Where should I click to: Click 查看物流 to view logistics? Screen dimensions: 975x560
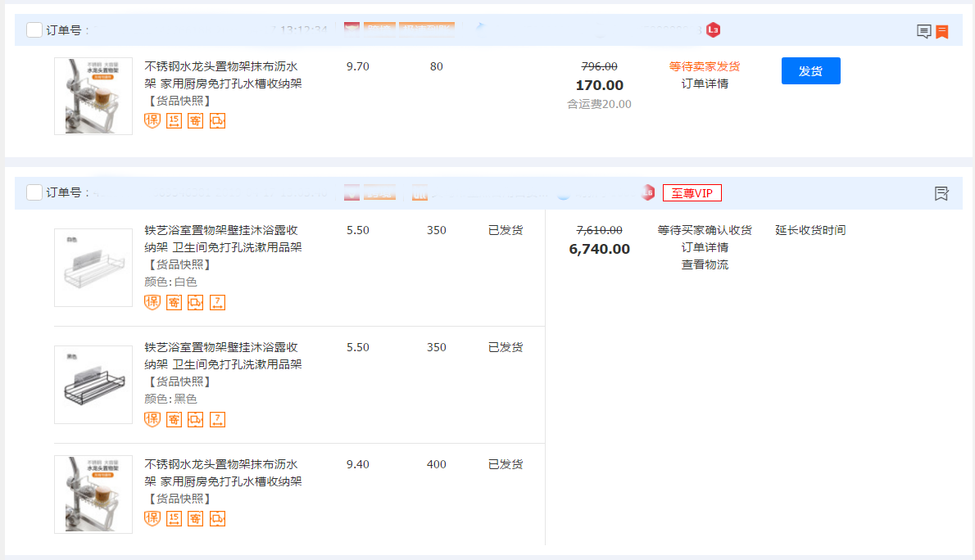[x=705, y=264]
